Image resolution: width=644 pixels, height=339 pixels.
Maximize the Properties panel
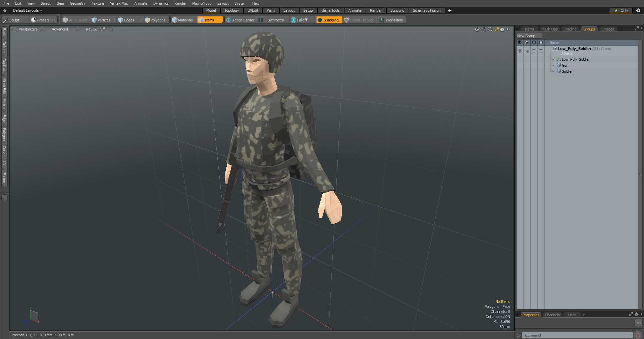coord(631,315)
